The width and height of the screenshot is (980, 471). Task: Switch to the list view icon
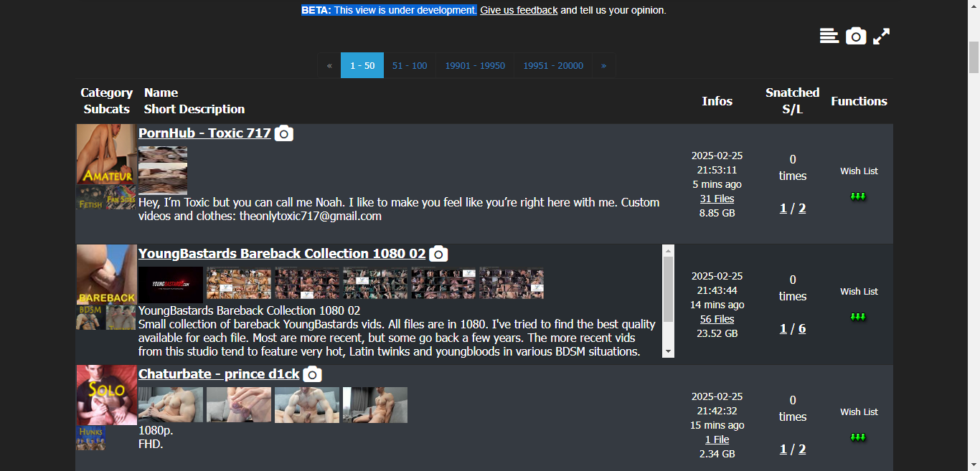(x=829, y=36)
